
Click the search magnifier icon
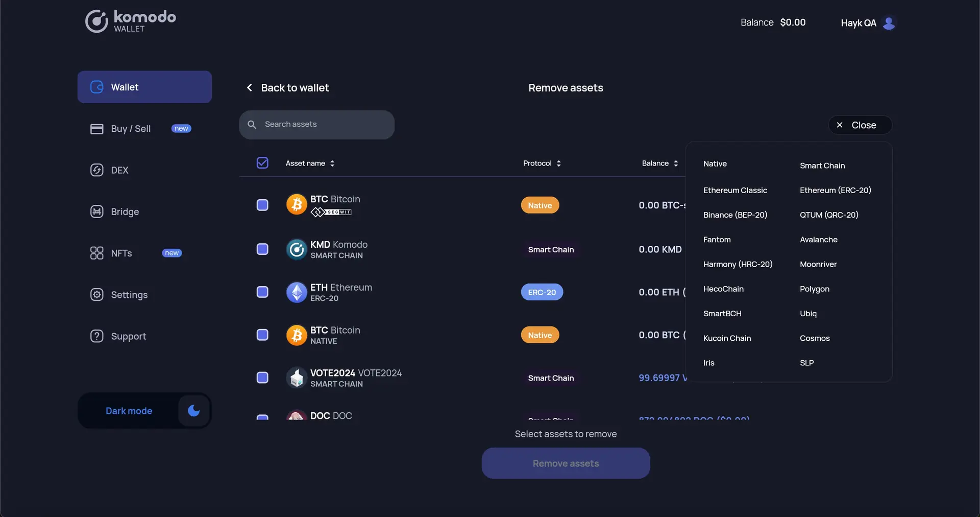pyautogui.click(x=252, y=125)
